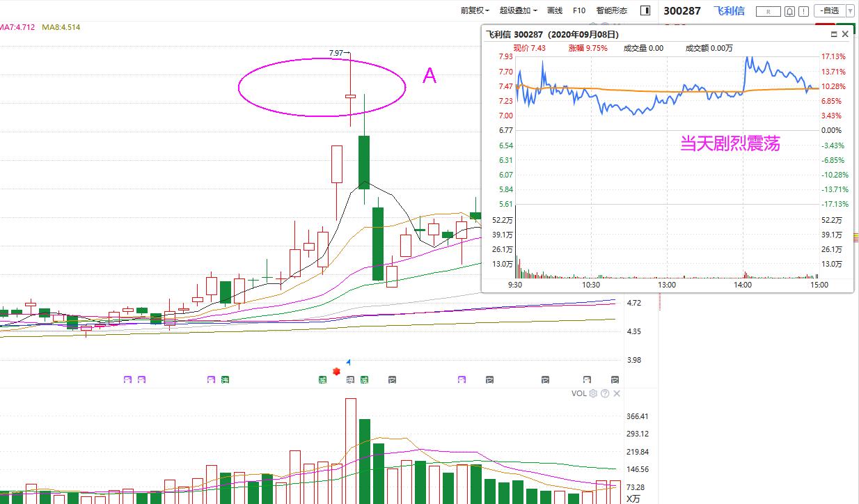859x504 pixels.
Task: Click the tallest red volume bar
Action: click(x=350, y=451)
